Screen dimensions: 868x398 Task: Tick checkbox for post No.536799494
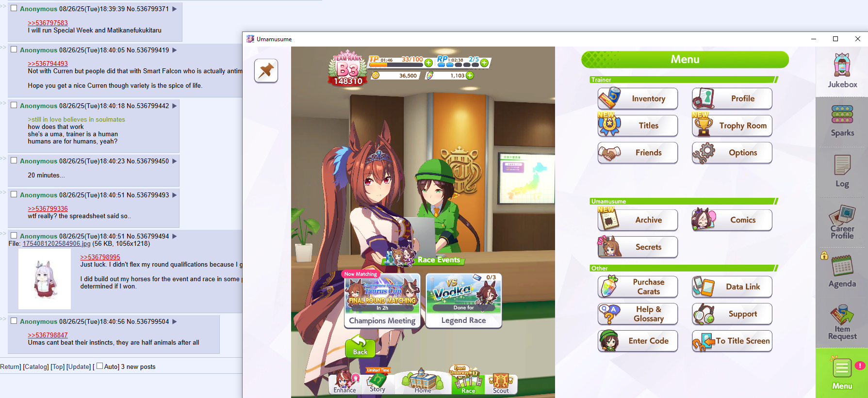click(14, 236)
